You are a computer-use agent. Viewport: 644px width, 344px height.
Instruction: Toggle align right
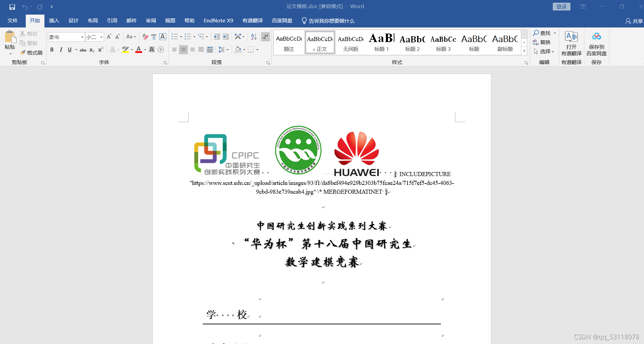pyautogui.click(x=192, y=50)
